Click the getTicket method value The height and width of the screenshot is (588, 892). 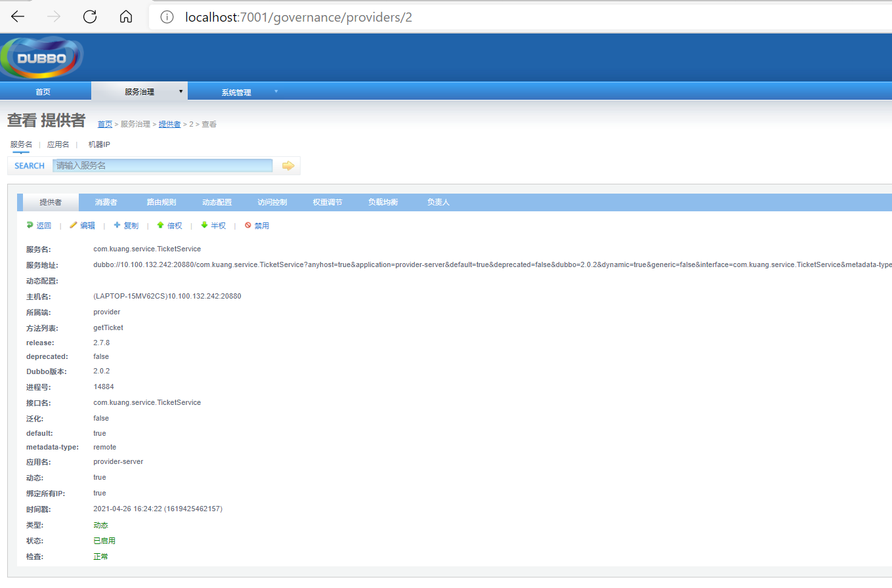(x=108, y=327)
